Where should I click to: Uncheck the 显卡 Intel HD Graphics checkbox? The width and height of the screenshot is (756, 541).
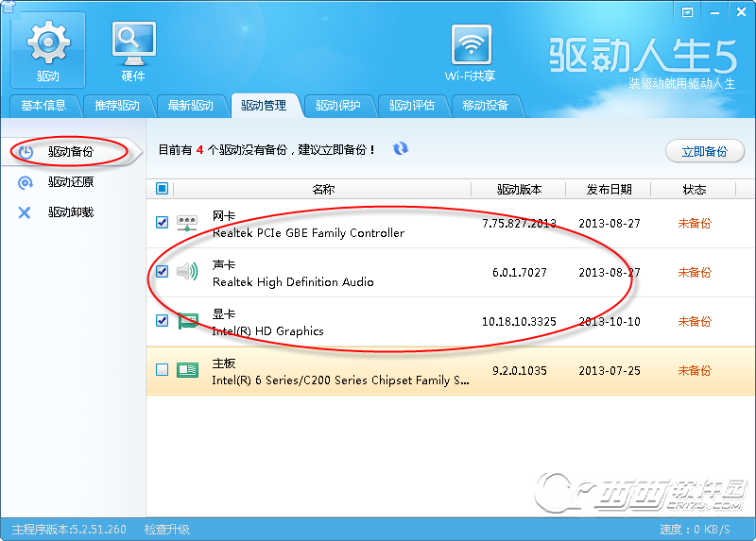pos(162,321)
